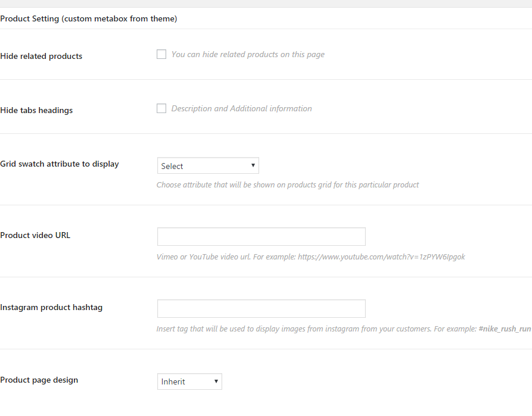Click "Description and Additional information" text

[x=241, y=108]
